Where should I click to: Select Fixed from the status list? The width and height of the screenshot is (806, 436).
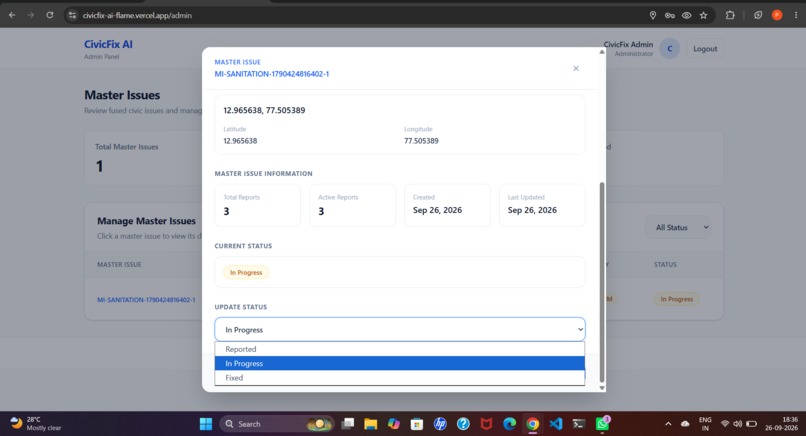point(399,377)
